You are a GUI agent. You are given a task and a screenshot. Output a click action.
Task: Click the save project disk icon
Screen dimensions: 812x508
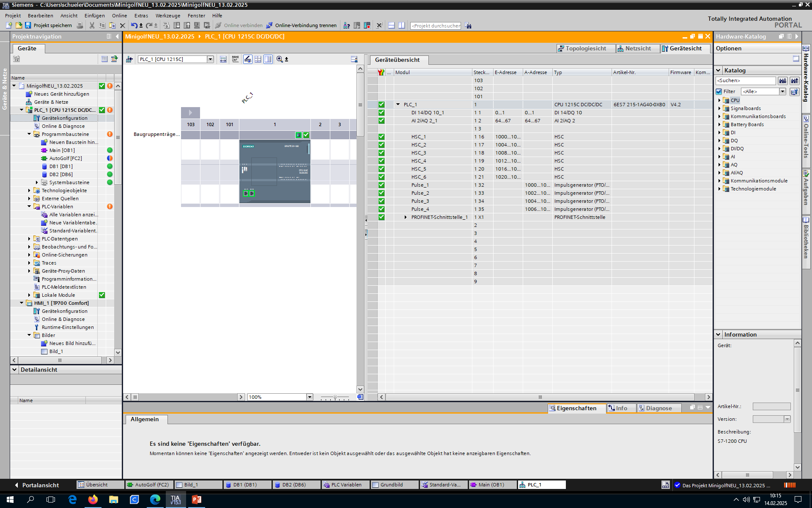coord(28,25)
